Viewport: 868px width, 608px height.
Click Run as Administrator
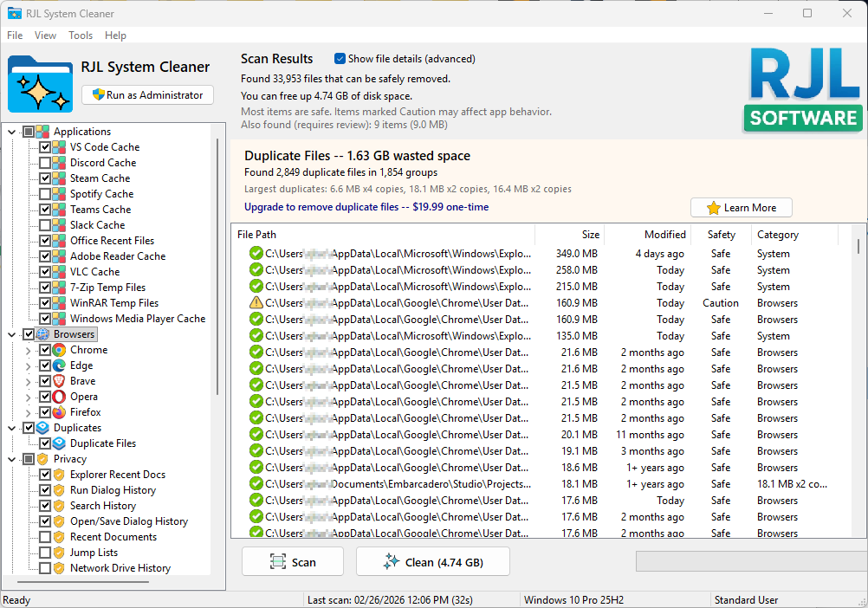coord(146,94)
